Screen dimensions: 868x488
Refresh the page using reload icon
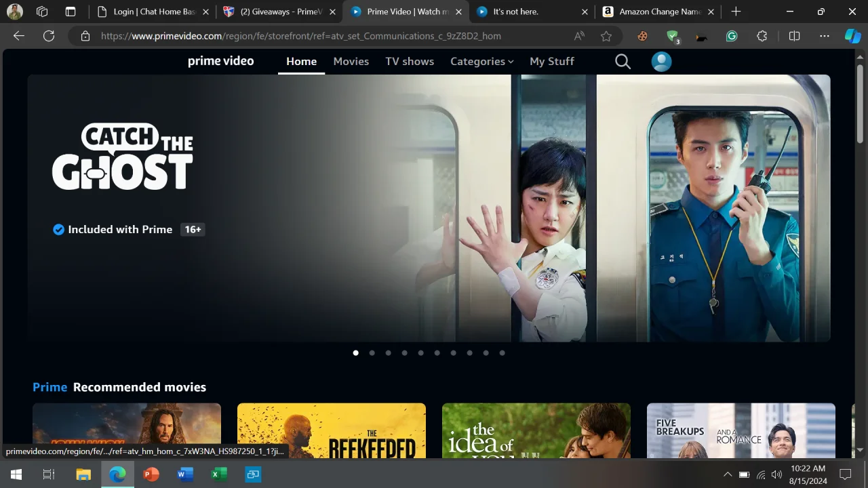pos(49,36)
